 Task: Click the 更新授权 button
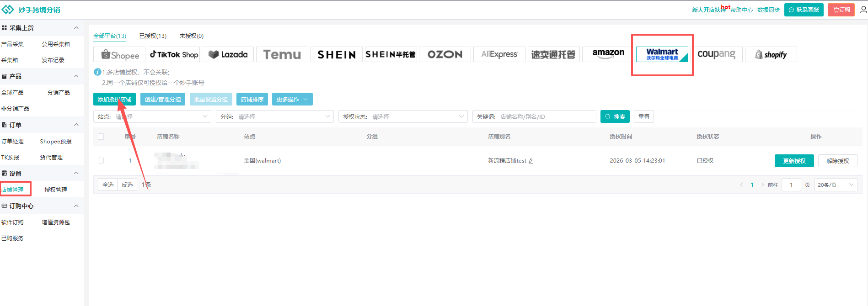794,161
